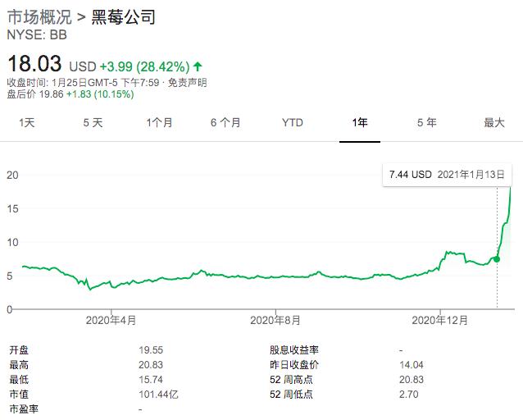523x420 pixels.
Task: Click the 最低 value 15.74
Action: (x=151, y=380)
